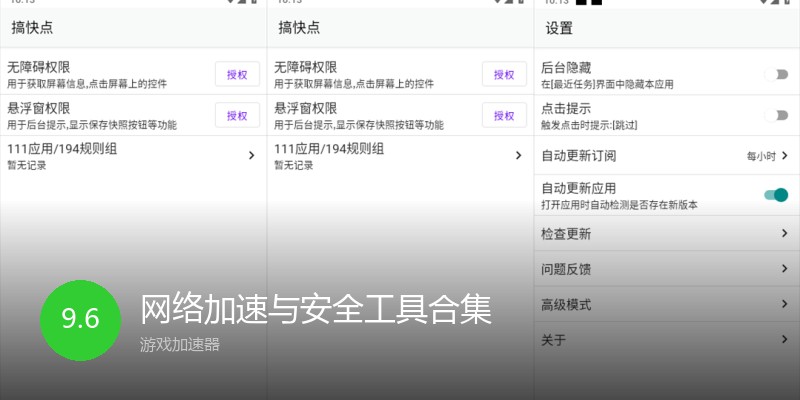Click the 网络加速与安全工具合集 title
Image resolution: width=800 pixels, height=400 pixels.
(316, 309)
